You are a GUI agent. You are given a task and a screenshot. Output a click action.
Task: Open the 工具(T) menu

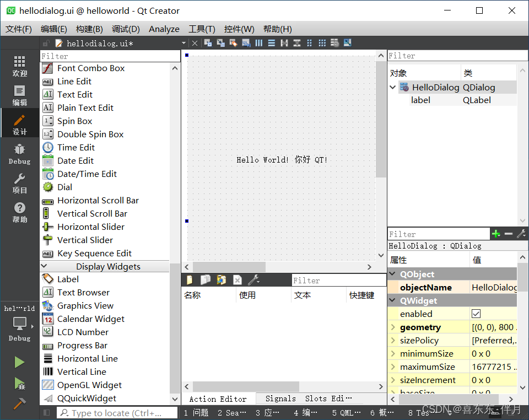[x=202, y=29]
